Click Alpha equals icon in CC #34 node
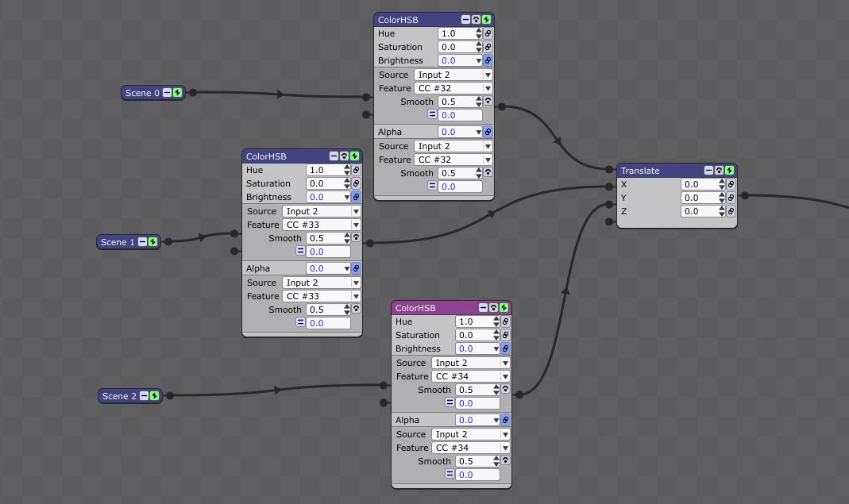849x504 pixels. pos(449,474)
